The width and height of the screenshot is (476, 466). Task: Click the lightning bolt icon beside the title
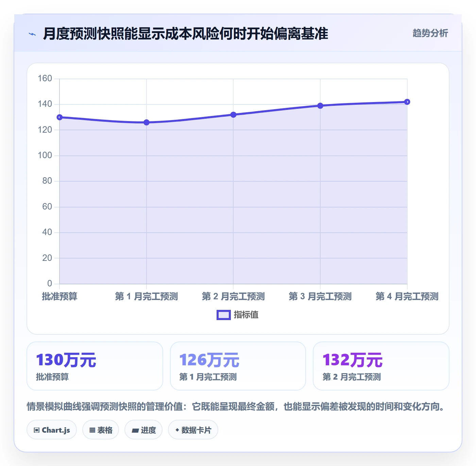tap(32, 34)
